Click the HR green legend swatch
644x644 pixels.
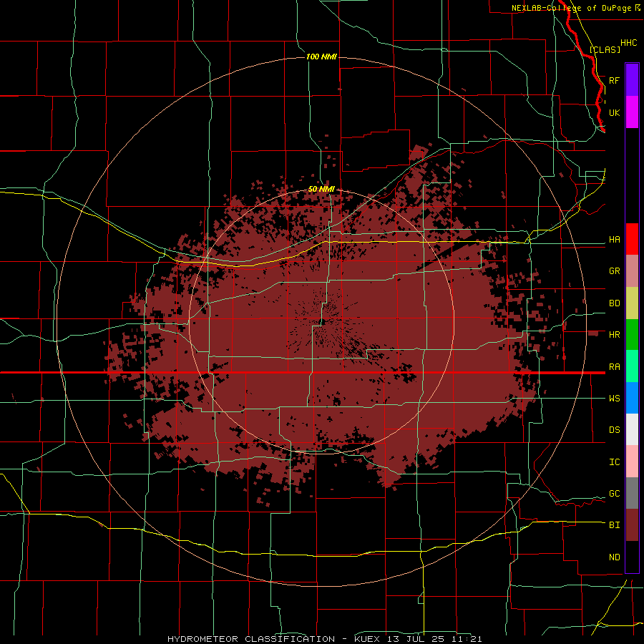pos(632,335)
